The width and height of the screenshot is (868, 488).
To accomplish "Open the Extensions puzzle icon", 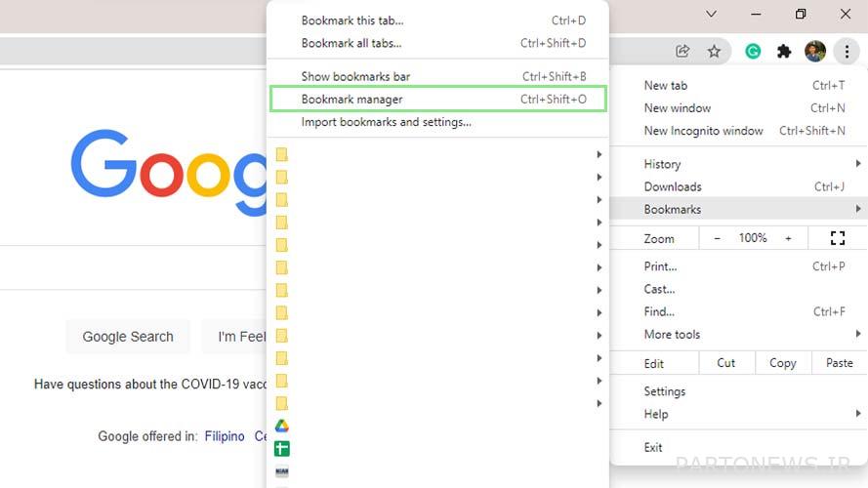I will coord(784,52).
